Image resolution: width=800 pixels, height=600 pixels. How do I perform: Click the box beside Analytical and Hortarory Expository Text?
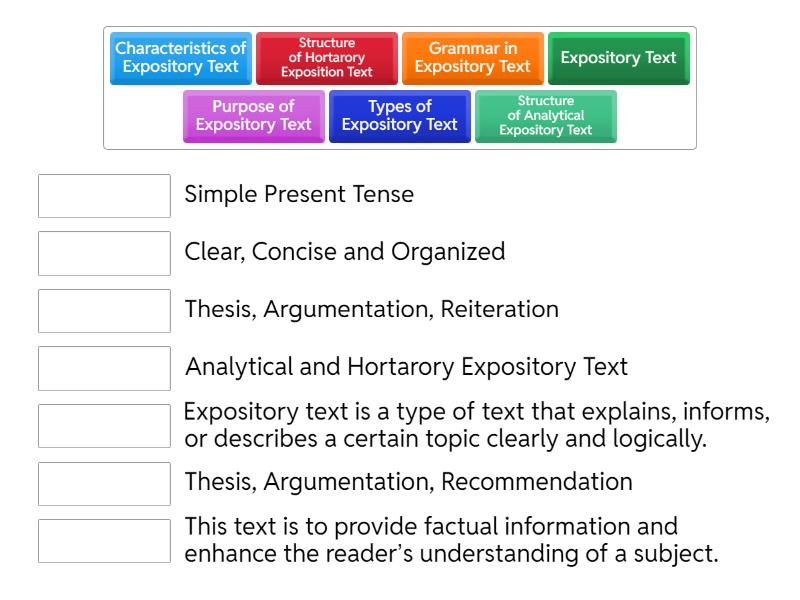click(x=104, y=368)
